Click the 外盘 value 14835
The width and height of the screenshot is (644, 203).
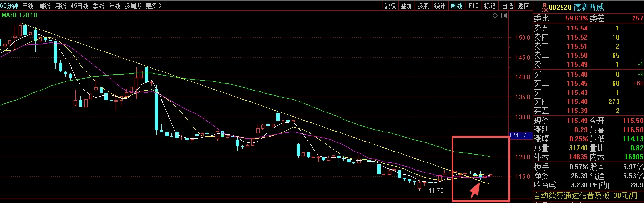click(x=579, y=158)
